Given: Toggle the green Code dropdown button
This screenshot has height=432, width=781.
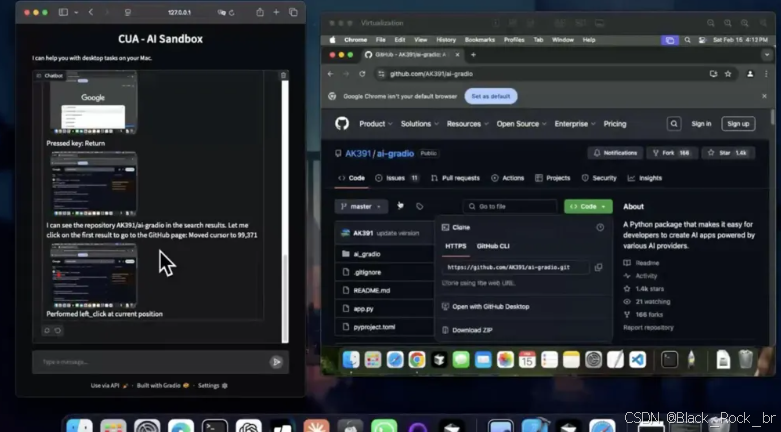Looking at the screenshot, I should click(x=588, y=206).
